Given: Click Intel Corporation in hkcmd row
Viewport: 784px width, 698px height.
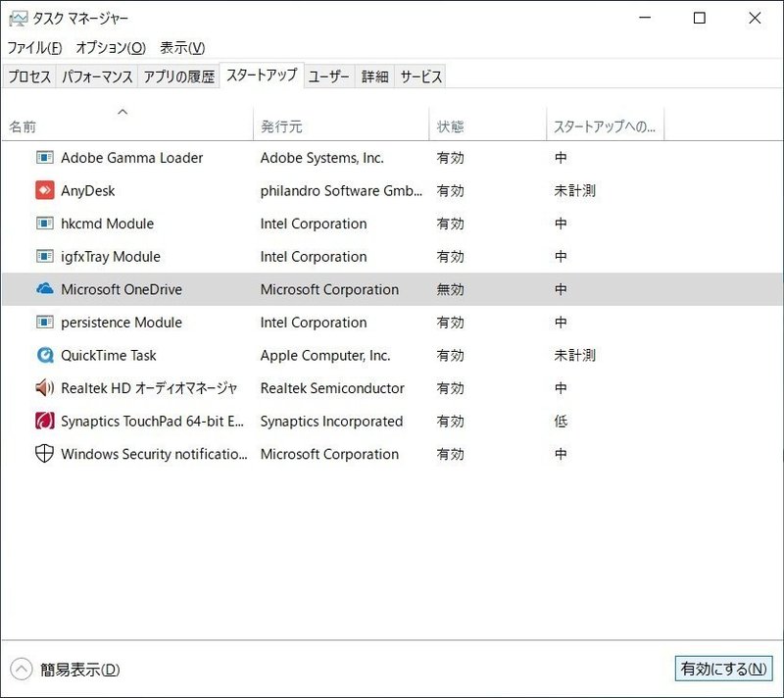Looking at the screenshot, I should click(314, 224).
